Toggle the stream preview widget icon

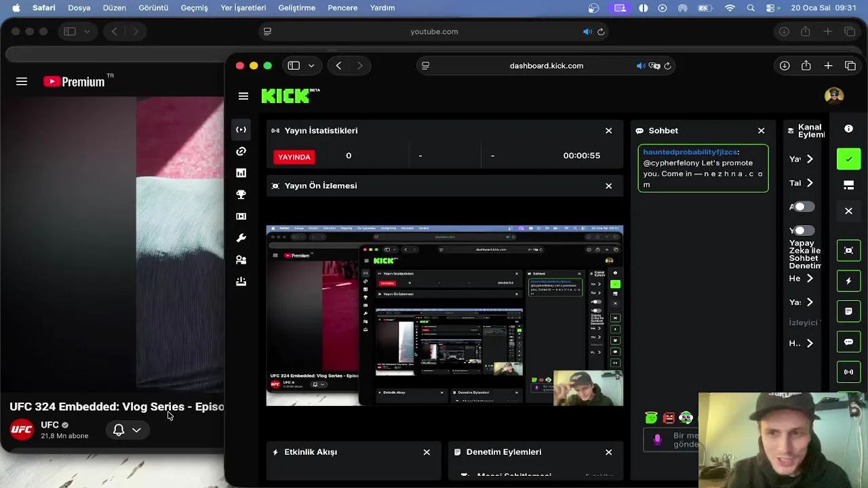[x=848, y=250]
